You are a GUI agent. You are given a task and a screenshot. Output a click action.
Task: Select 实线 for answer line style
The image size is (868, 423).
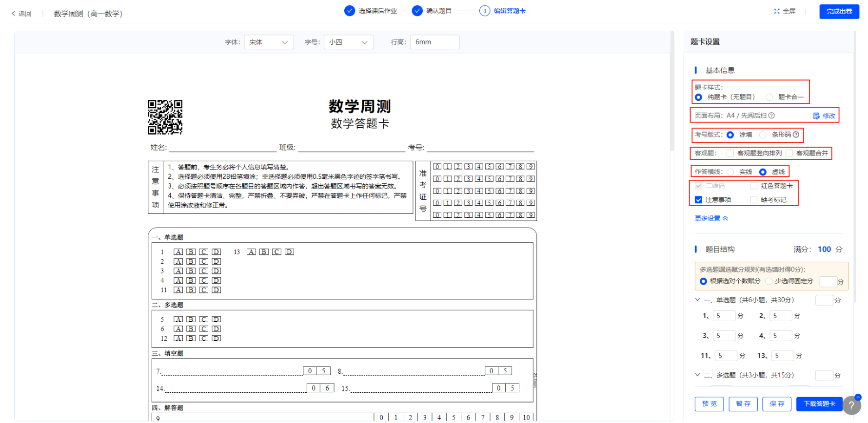pyautogui.click(x=730, y=172)
